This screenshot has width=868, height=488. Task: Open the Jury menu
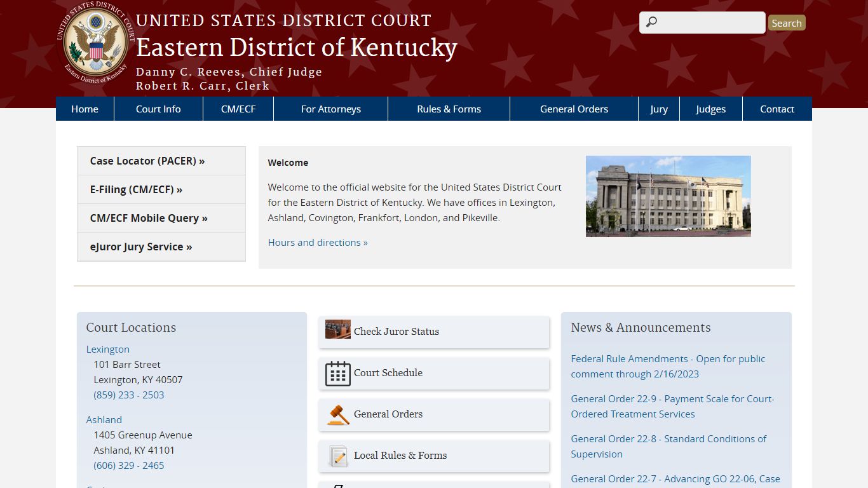(x=659, y=109)
